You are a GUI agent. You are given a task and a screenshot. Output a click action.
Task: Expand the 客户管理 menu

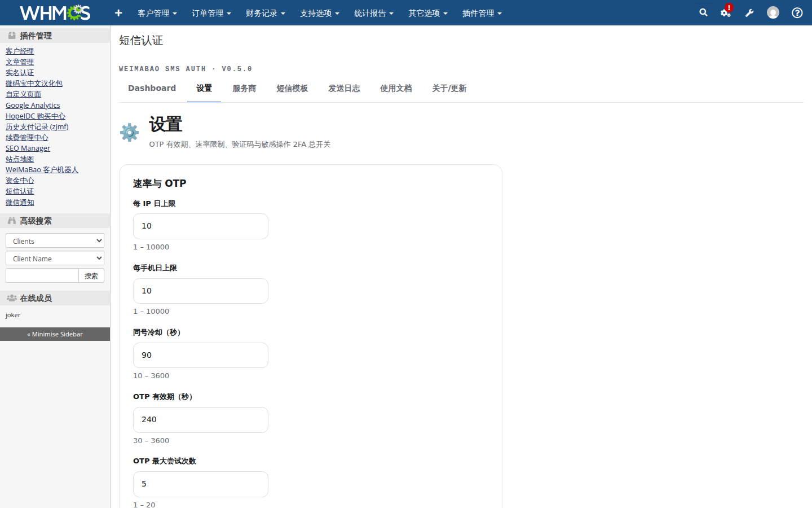click(157, 13)
